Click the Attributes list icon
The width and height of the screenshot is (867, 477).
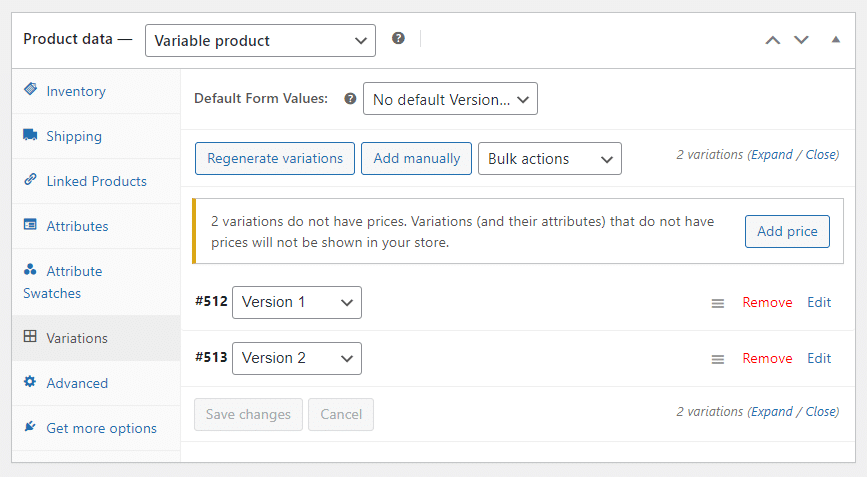click(x=30, y=224)
